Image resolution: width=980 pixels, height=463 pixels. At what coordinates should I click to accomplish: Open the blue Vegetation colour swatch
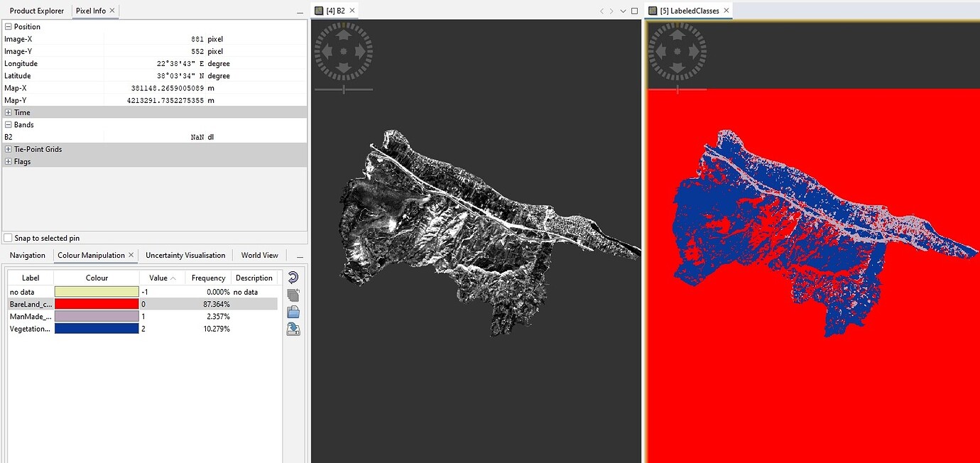97,329
